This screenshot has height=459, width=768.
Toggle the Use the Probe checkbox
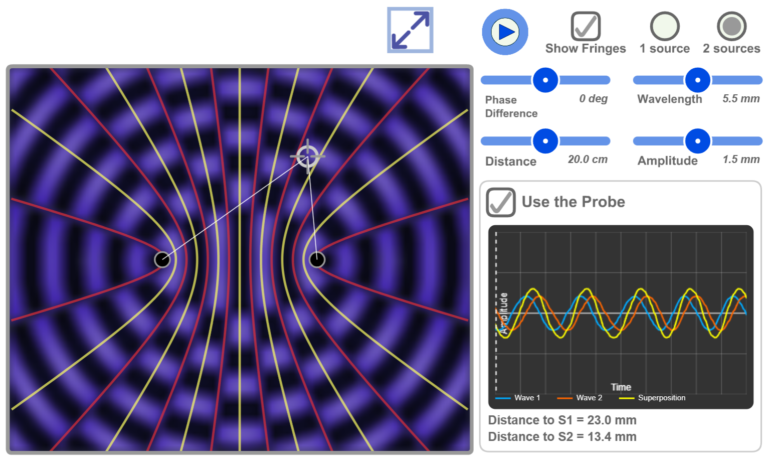501,202
